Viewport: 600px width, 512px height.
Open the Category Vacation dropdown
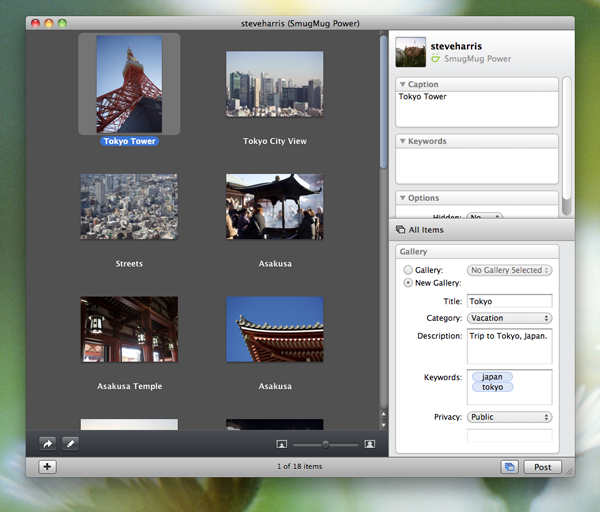509,318
